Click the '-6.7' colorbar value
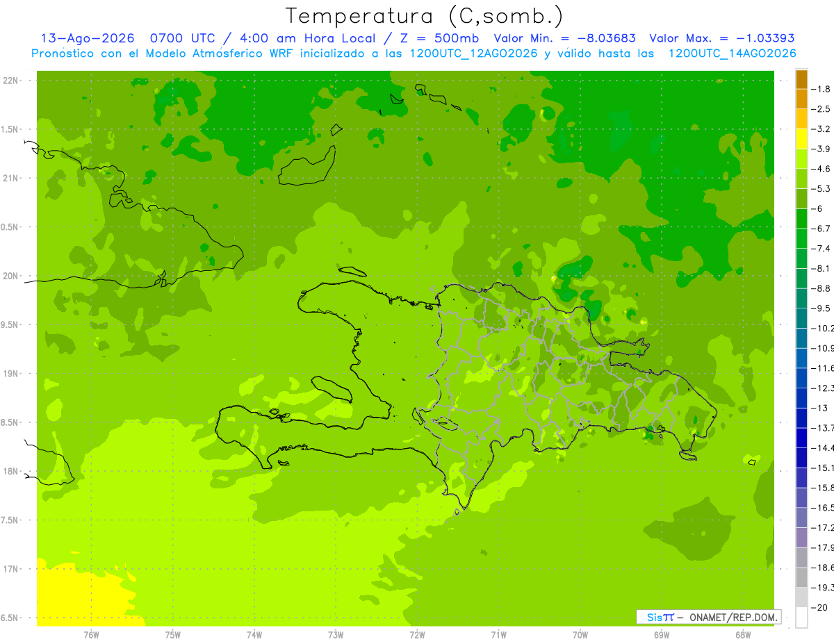 [x=821, y=229]
